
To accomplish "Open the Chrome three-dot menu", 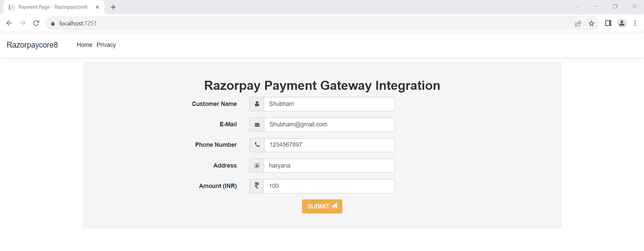I will click(635, 23).
